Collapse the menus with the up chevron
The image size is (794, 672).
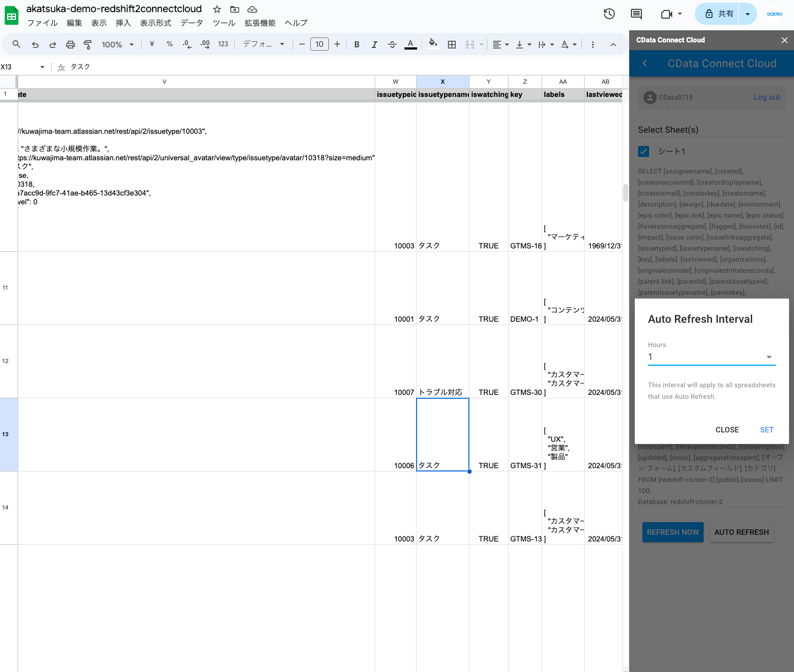pyautogui.click(x=613, y=45)
